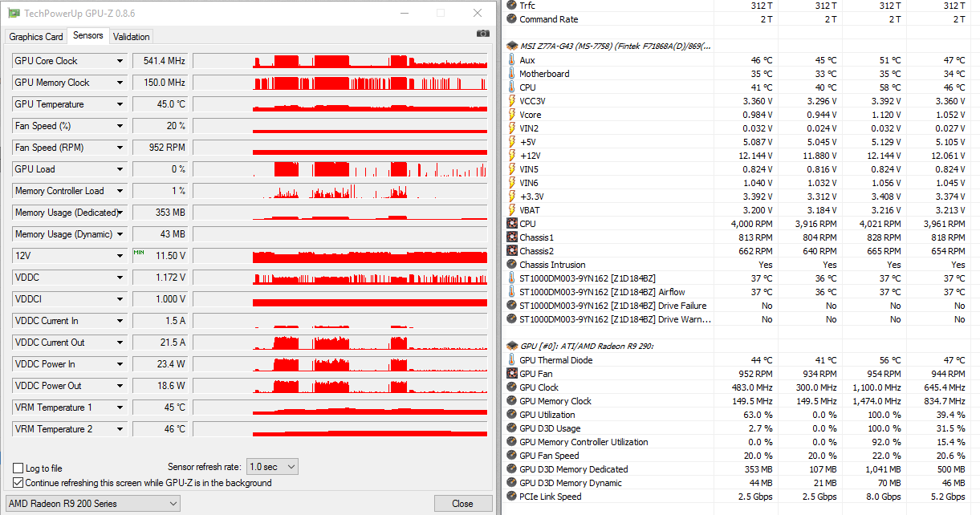Open the AMD Radeon R9 200 Series selector
Viewport: 980px width, 515px height.
point(92,504)
